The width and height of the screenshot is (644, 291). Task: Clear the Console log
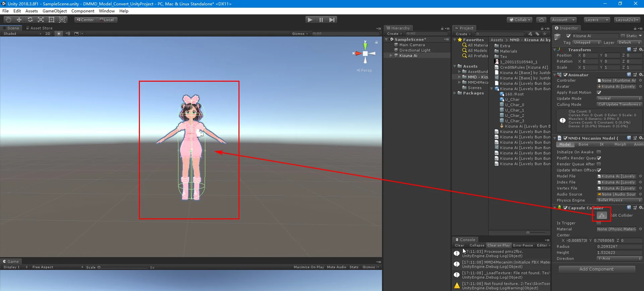pos(459,245)
